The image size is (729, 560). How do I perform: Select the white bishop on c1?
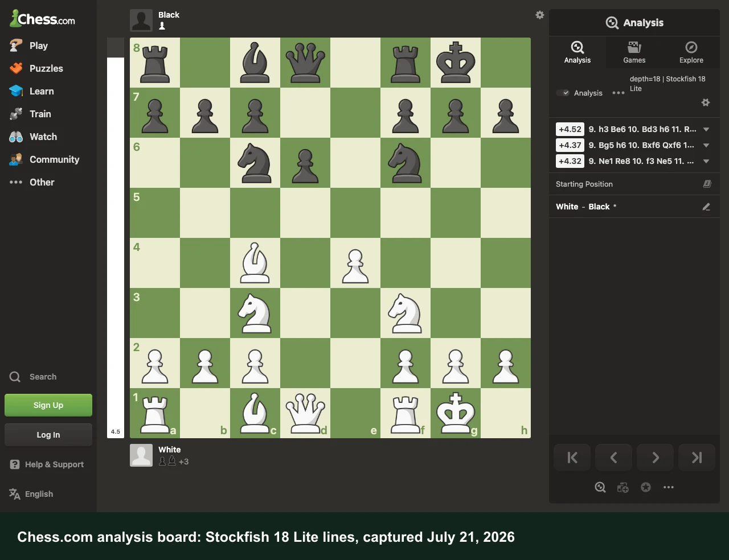[x=255, y=413]
